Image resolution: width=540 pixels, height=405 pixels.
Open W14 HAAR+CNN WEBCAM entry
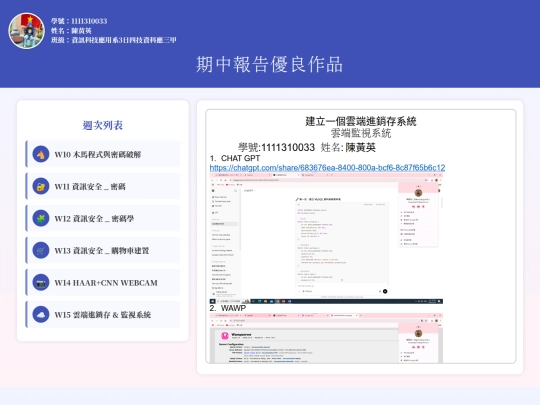click(x=103, y=282)
